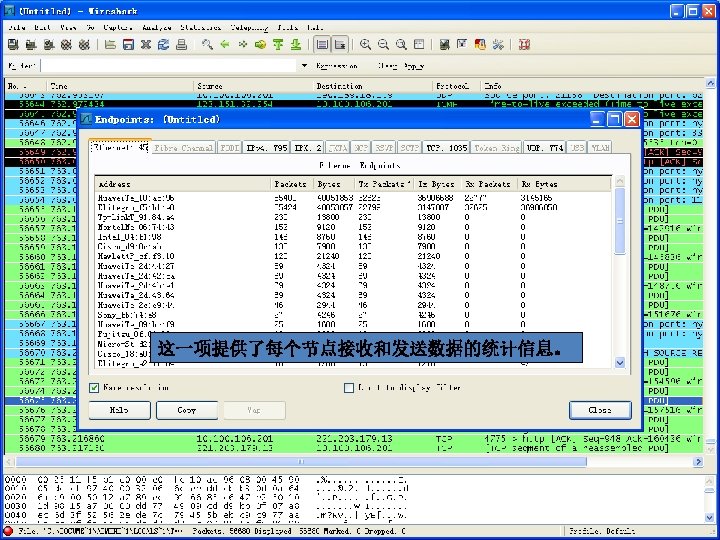720x540 pixels.
Task: Select endpoint row HewlettP_ef:f8:10
Action: (354, 256)
